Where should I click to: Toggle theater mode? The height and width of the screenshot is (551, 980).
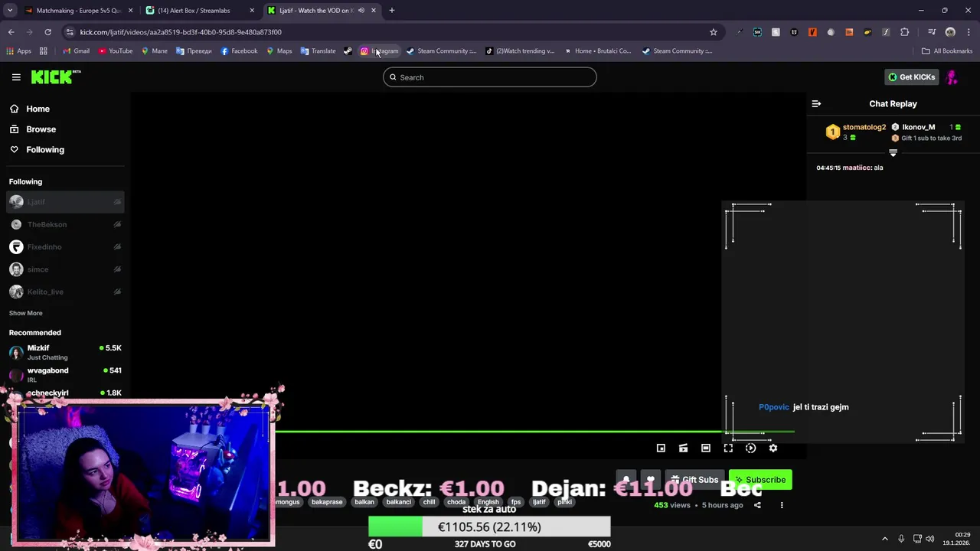pos(706,448)
